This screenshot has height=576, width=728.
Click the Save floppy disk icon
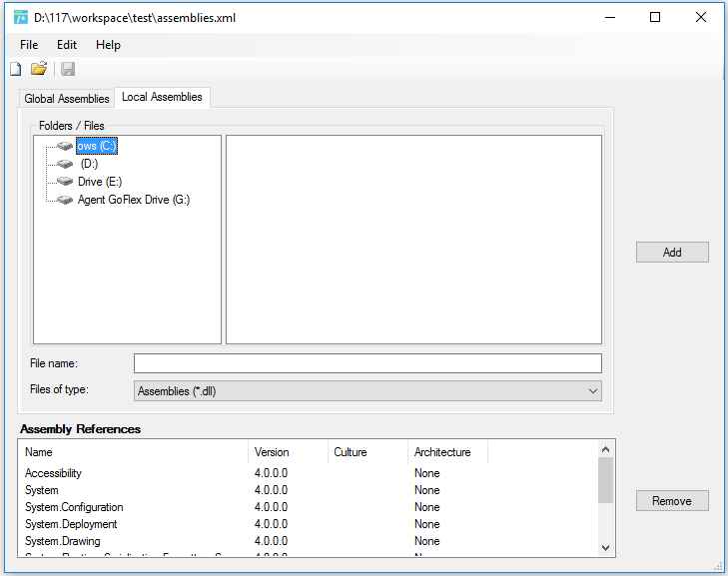[68, 69]
